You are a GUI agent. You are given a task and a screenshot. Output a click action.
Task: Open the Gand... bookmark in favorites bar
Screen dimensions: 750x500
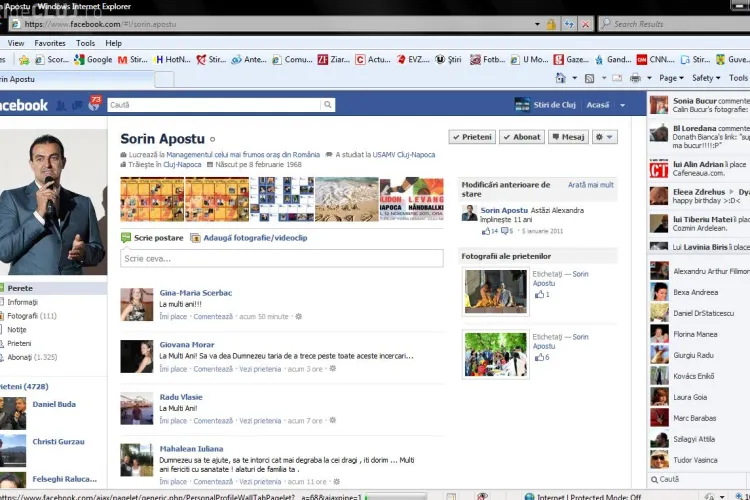tap(613, 60)
